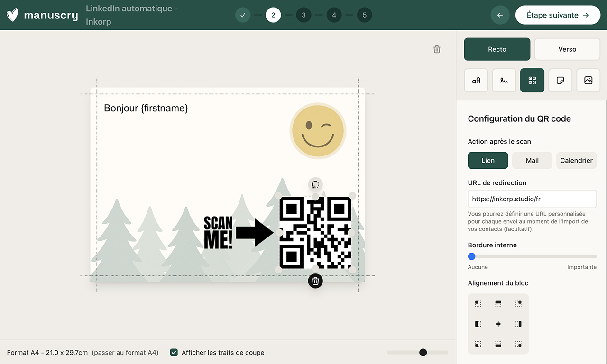Image resolution: width=607 pixels, height=364 pixels.
Task: Select the Mail action after scan
Action: pos(532,160)
